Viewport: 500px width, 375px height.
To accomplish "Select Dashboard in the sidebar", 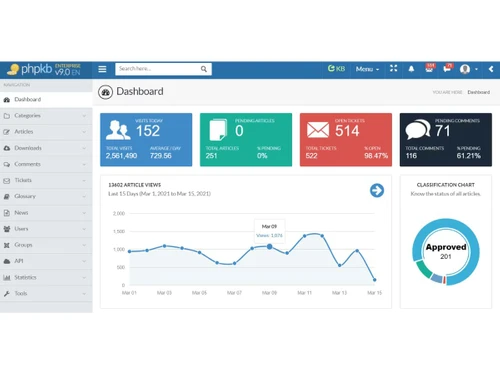I will 46,99.
